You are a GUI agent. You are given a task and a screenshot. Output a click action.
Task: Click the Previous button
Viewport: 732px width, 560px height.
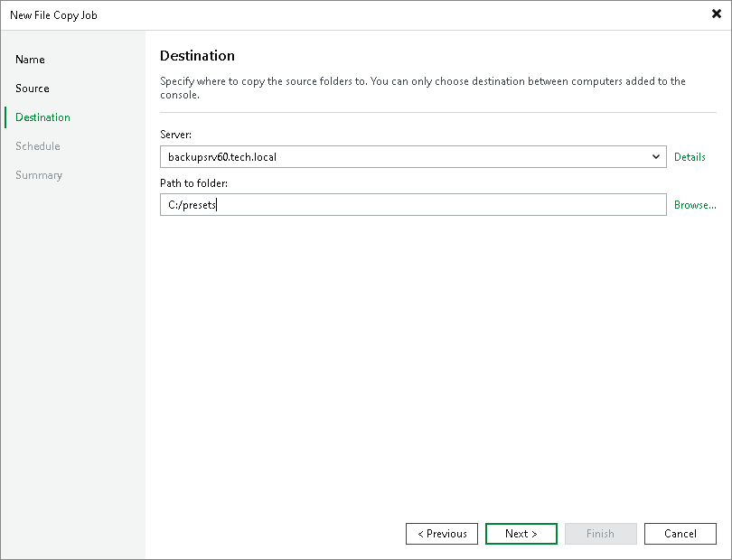point(442,534)
